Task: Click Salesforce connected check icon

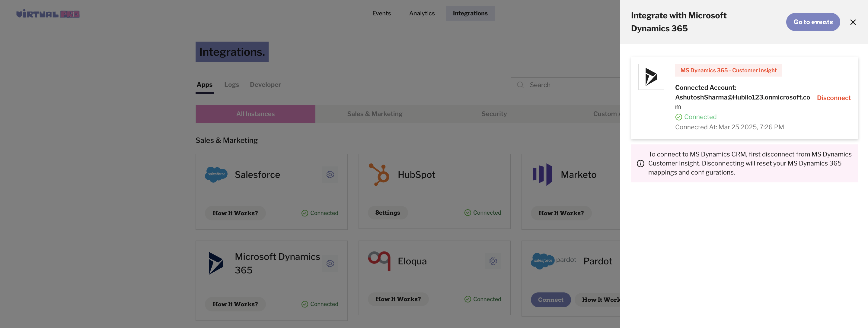Action: [x=305, y=213]
